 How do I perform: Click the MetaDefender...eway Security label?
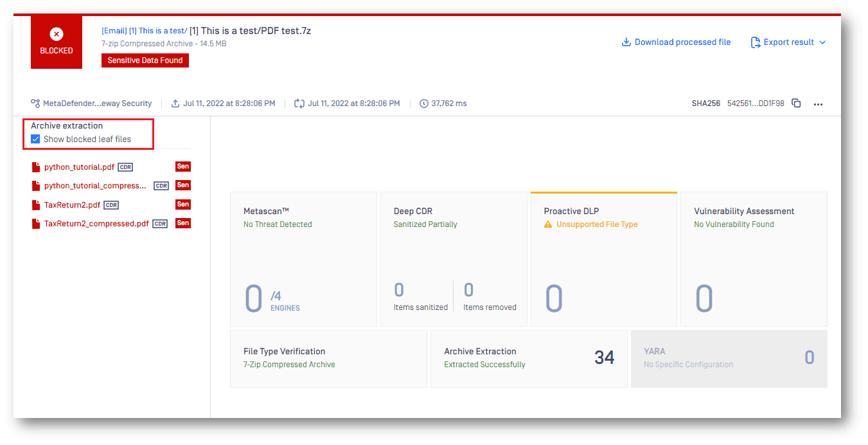(98, 104)
